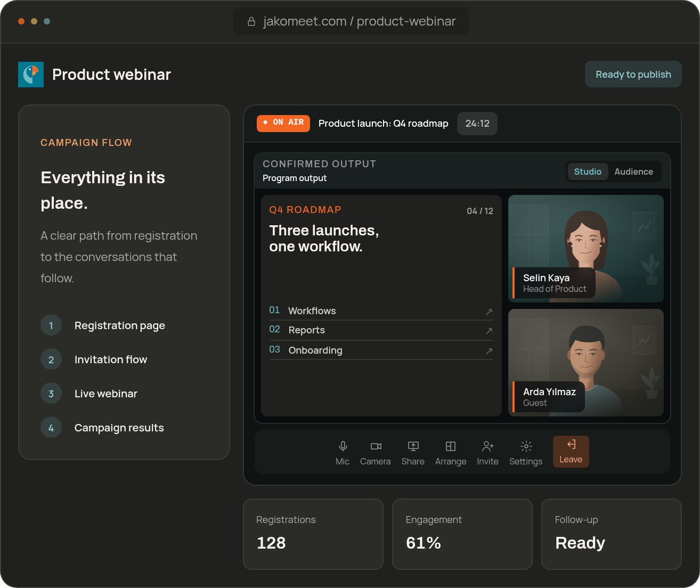
Task: Open the arrow icon on the Reports row
Action: (x=489, y=331)
